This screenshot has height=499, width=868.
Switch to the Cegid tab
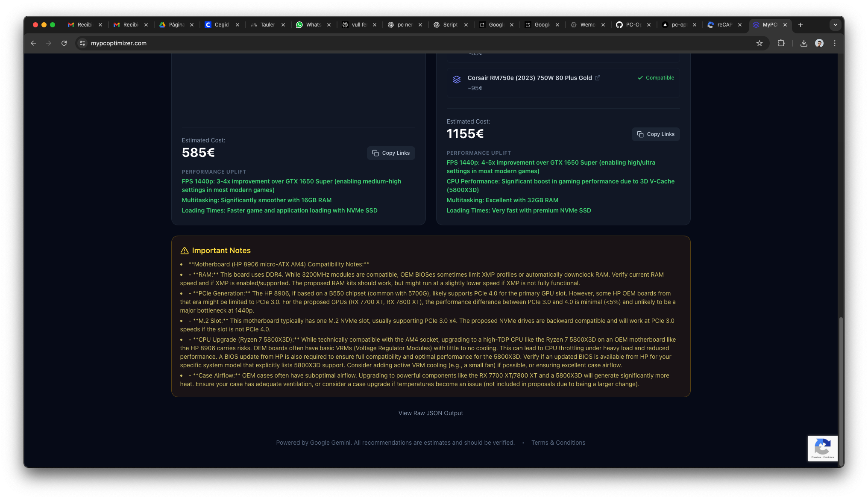click(x=218, y=25)
